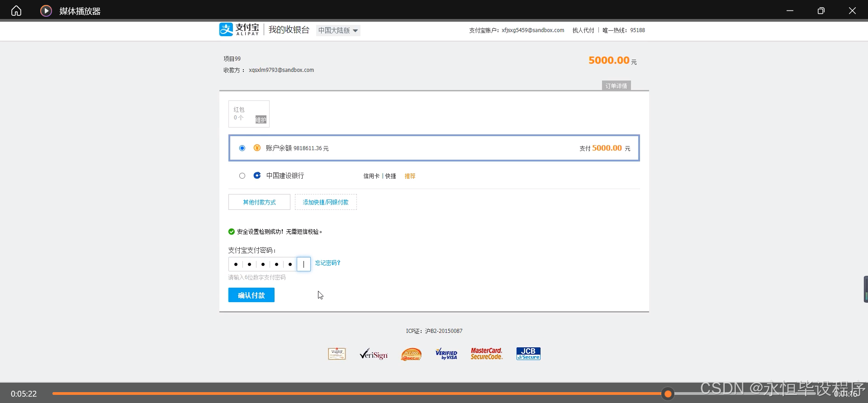The width and height of the screenshot is (868, 403).
Task: Expand the 中国大陆版 region dropdown
Action: pos(338,30)
